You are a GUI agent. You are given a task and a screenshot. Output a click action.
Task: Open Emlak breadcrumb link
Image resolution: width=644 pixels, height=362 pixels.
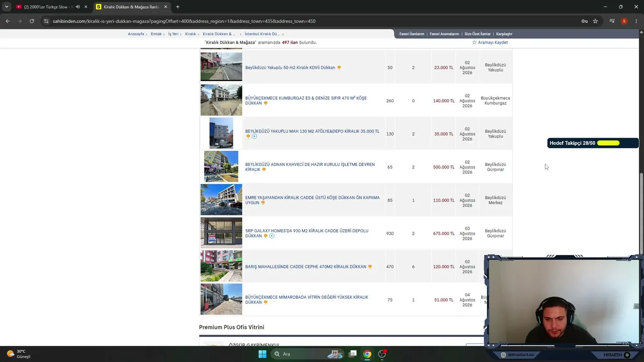[156, 34]
